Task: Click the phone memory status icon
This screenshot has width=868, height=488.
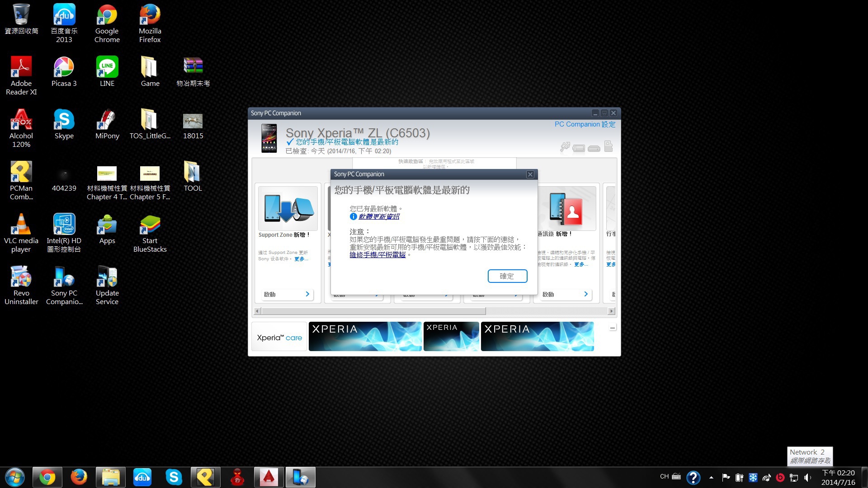Action: click(579, 148)
